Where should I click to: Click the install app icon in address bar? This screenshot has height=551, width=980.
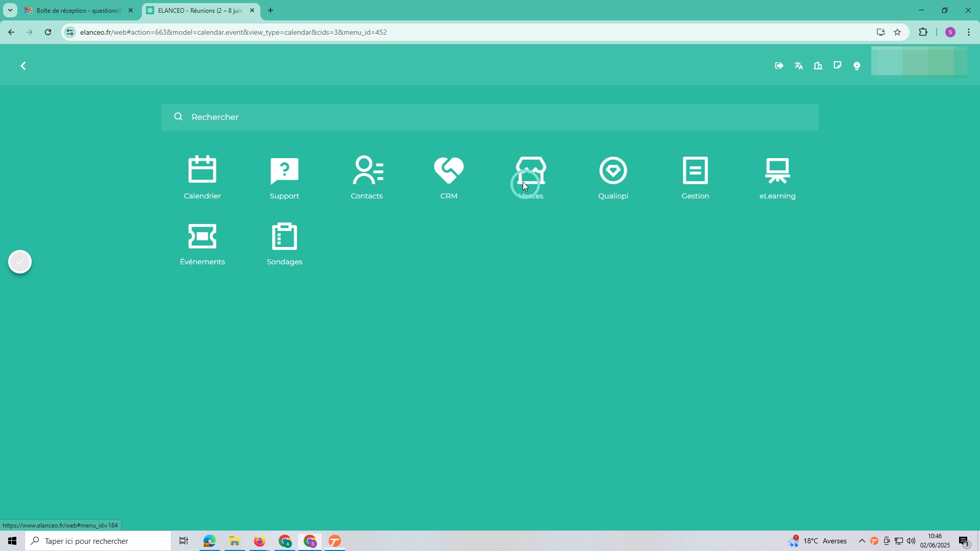tap(880, 32)
